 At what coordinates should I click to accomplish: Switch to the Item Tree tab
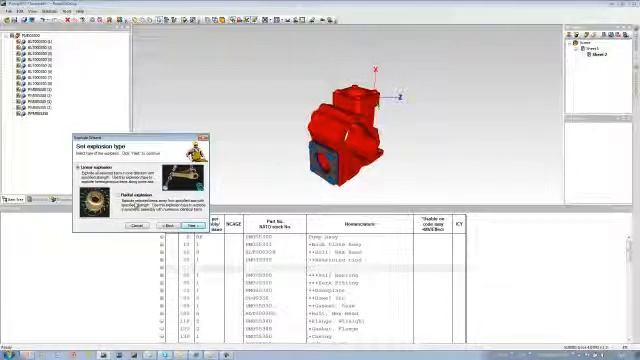13,200
